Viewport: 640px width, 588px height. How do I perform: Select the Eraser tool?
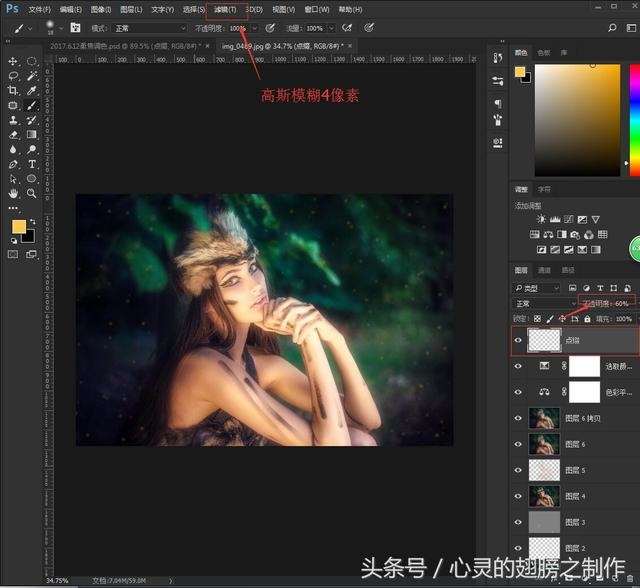point(13,135)
